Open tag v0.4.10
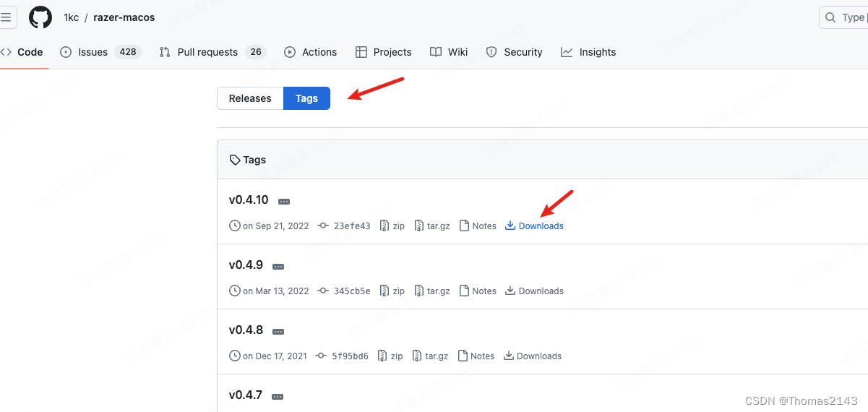The image size is (868, 412). pyautogui.click(x=249, y=200)
